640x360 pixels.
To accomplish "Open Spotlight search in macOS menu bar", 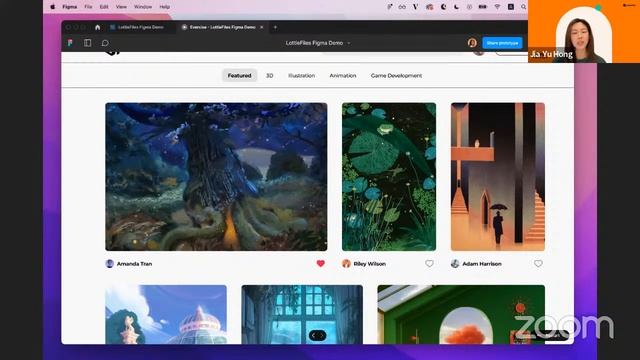I will tap(523, 7).
